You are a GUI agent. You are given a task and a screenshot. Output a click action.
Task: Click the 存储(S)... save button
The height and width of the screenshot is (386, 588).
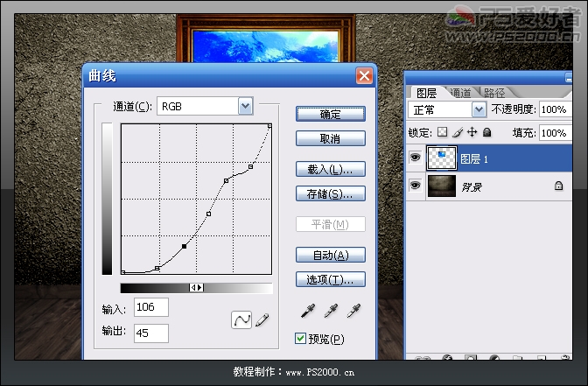[x=331, y=193]
